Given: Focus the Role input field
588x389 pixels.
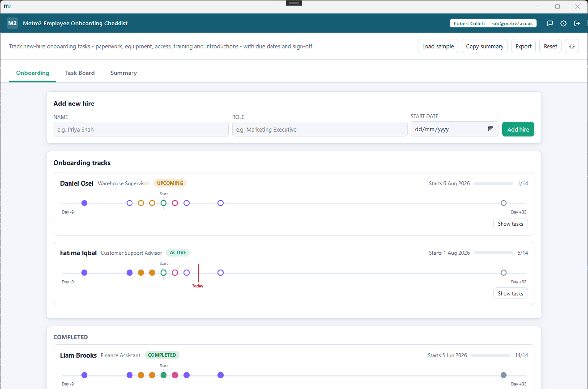Looking at the screenshot, I should 319,129.
